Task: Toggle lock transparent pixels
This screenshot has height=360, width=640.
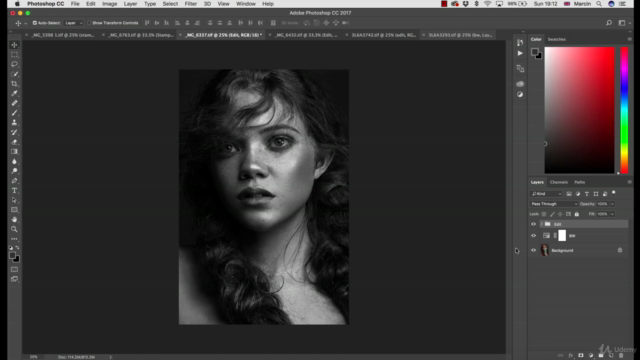Action: 544,214
